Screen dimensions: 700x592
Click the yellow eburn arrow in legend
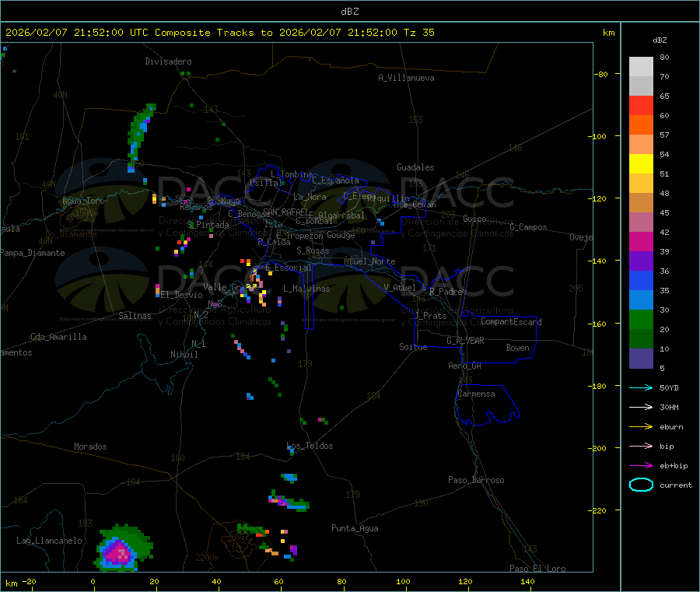(641, 427)
